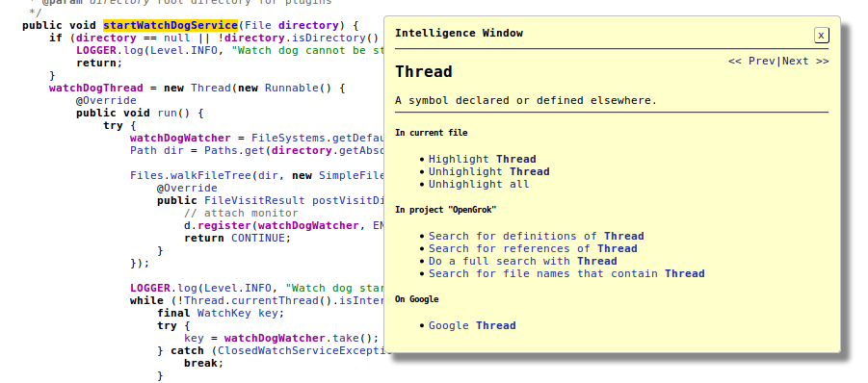
Task: Click the register method call
Action: [224, 225]
